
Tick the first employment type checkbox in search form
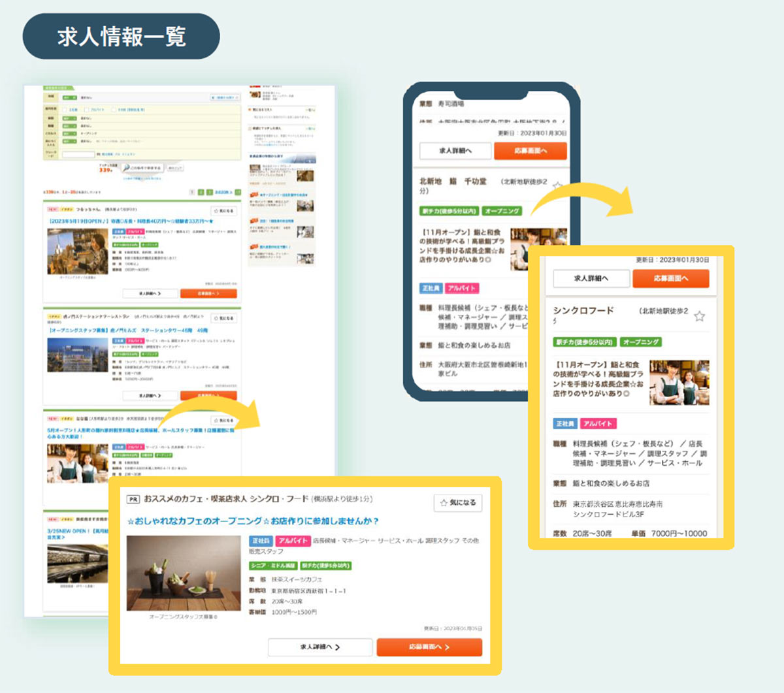click(65, 110)
